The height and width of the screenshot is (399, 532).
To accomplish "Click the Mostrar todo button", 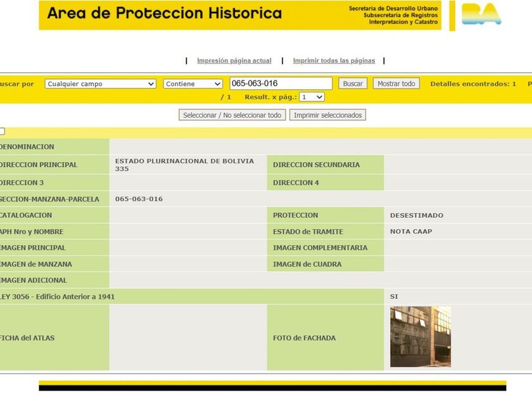I will [396, 84].
